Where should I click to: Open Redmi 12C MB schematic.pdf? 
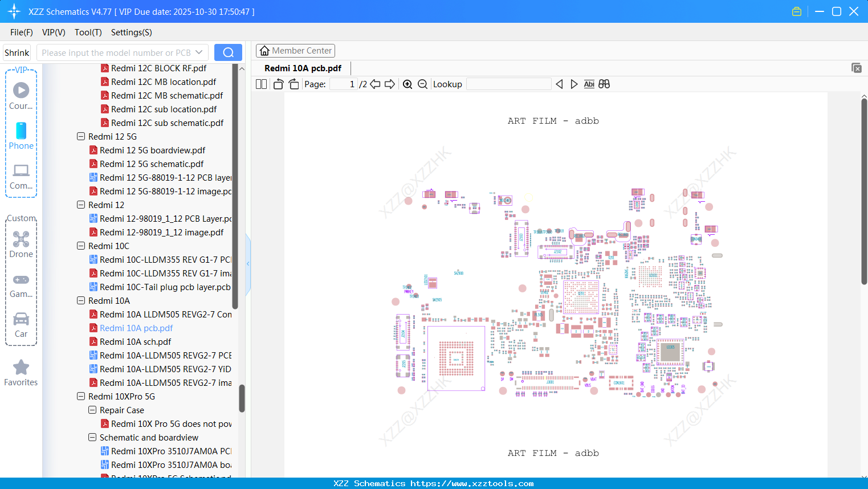pyautogui.click(x=167, y=96)
